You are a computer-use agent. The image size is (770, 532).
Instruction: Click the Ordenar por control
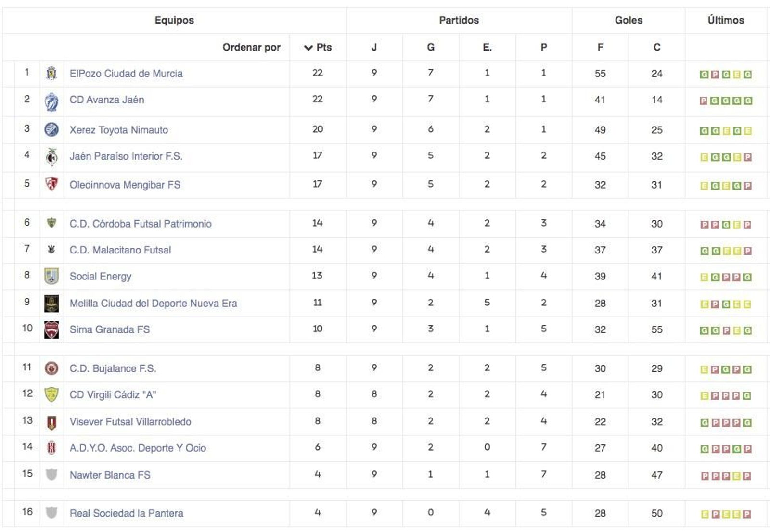252,47
